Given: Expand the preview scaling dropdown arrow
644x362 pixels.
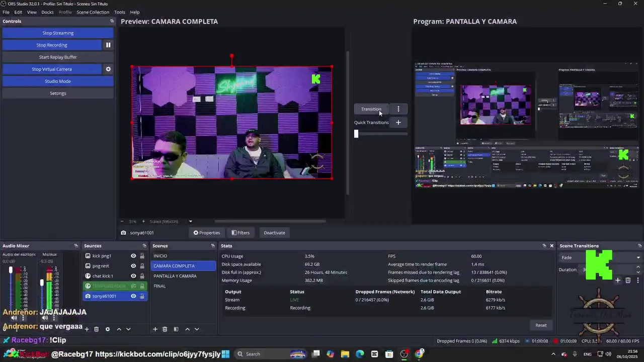Looking at the screenshot, I should click(190, 221).
